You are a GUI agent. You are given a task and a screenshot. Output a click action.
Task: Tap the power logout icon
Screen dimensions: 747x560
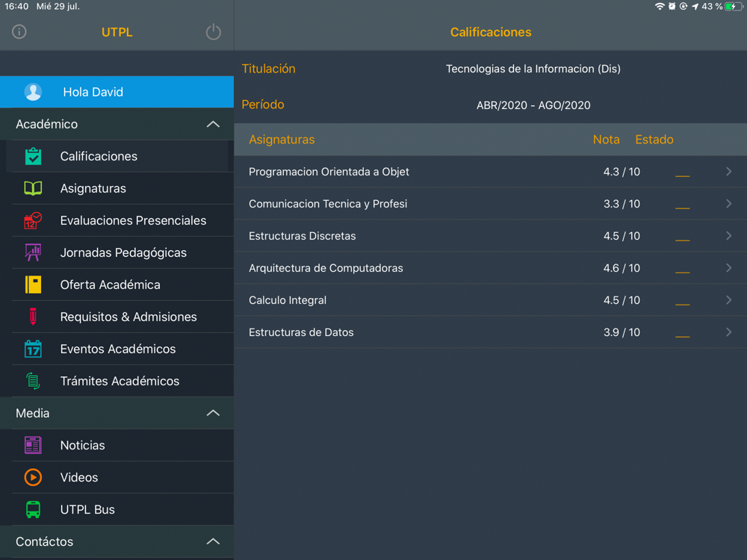pos(213,32)
